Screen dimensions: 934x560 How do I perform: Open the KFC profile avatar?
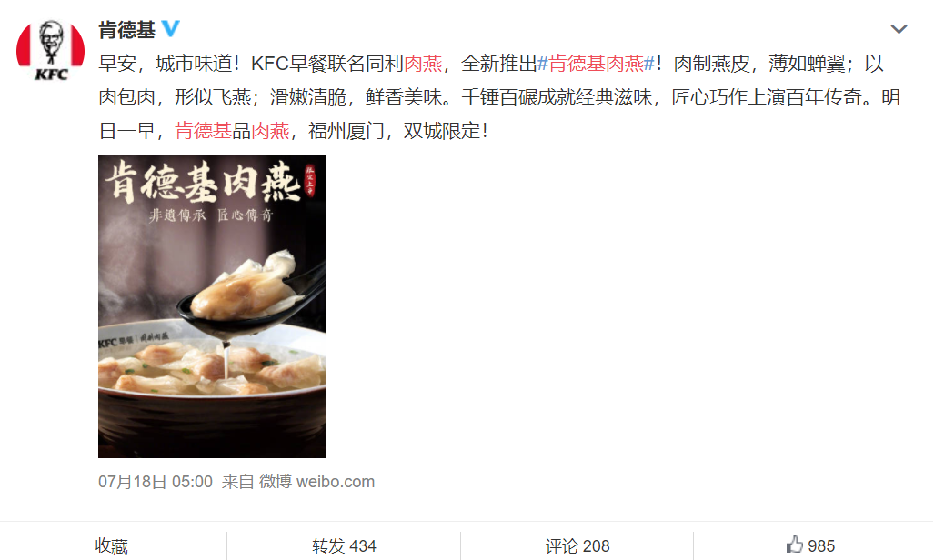click(51, 51)
